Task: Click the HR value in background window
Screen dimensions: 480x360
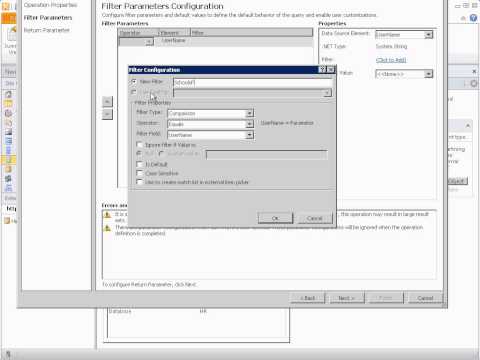Action: pyautogui.click(x=203, y=311)
